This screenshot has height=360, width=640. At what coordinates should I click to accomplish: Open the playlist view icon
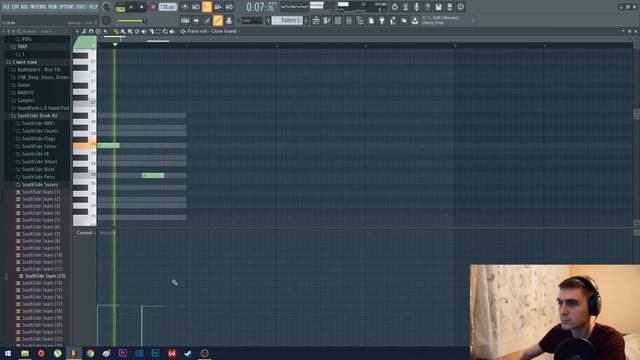(x=316, y=20)
